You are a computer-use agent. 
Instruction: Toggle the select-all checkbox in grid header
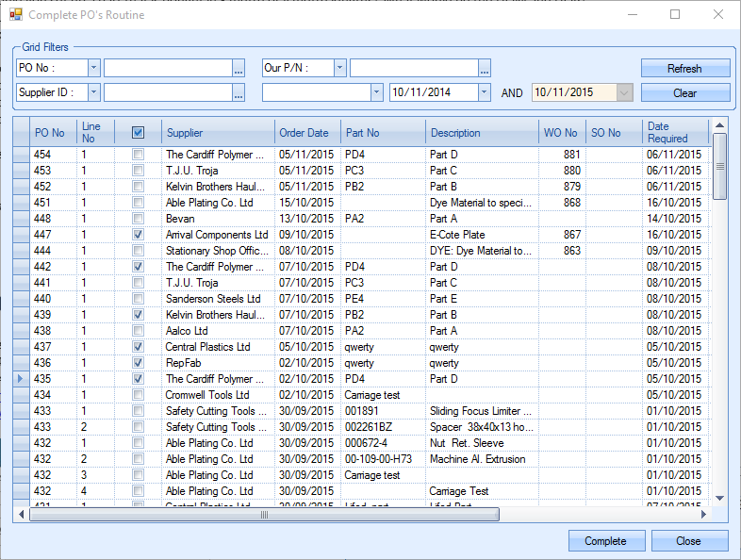point(139,133)
